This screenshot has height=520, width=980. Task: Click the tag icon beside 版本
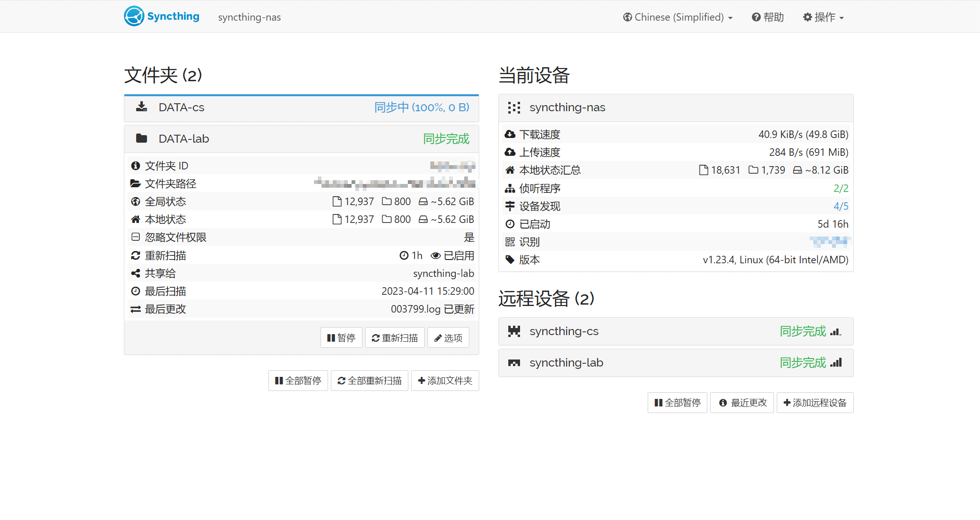(x=510, y=260)
